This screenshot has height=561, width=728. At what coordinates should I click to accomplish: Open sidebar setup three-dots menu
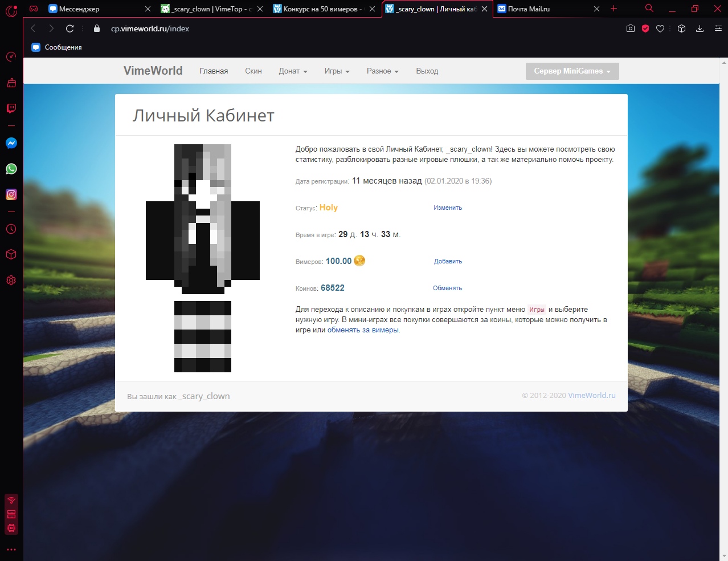11,550
